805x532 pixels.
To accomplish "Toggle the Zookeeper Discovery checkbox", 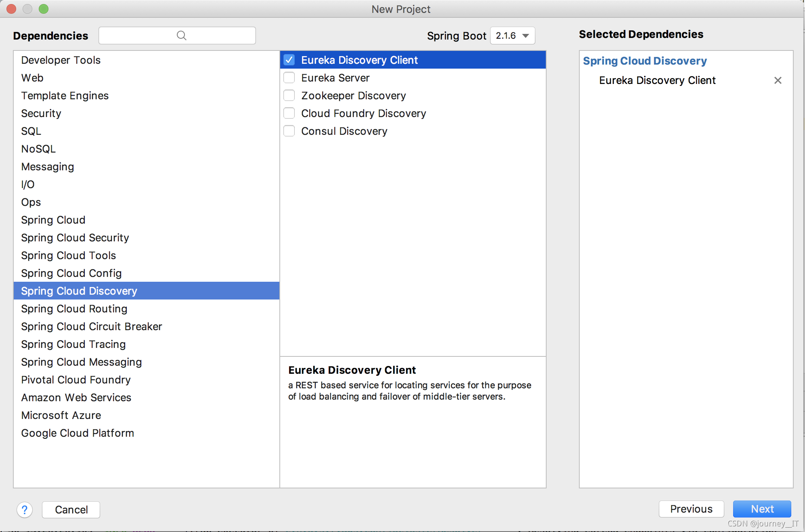I will pos(289,95).
